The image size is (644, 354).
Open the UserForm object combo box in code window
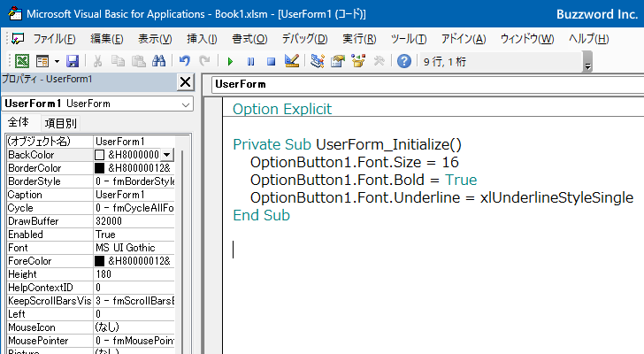[427, 84]
